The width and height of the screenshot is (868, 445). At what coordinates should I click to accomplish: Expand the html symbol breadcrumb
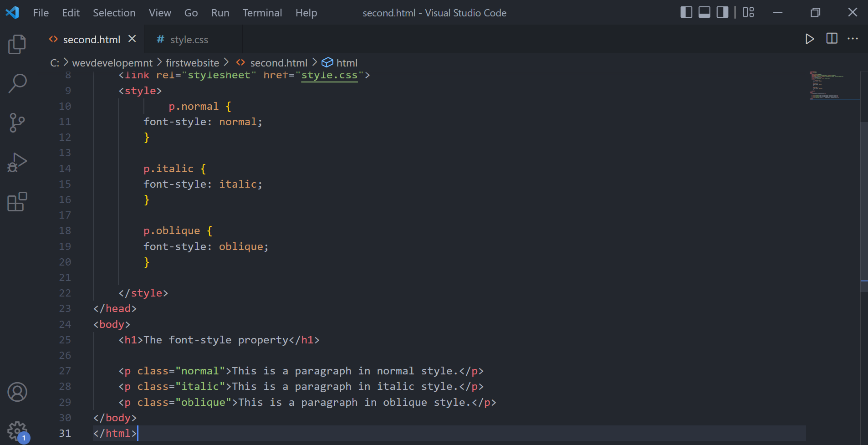click(x=347, y=63)
